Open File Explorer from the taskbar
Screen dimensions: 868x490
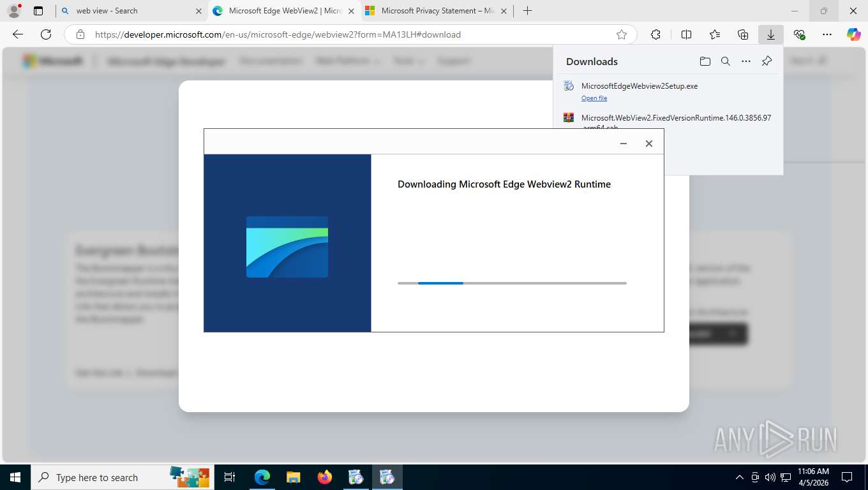293,477
